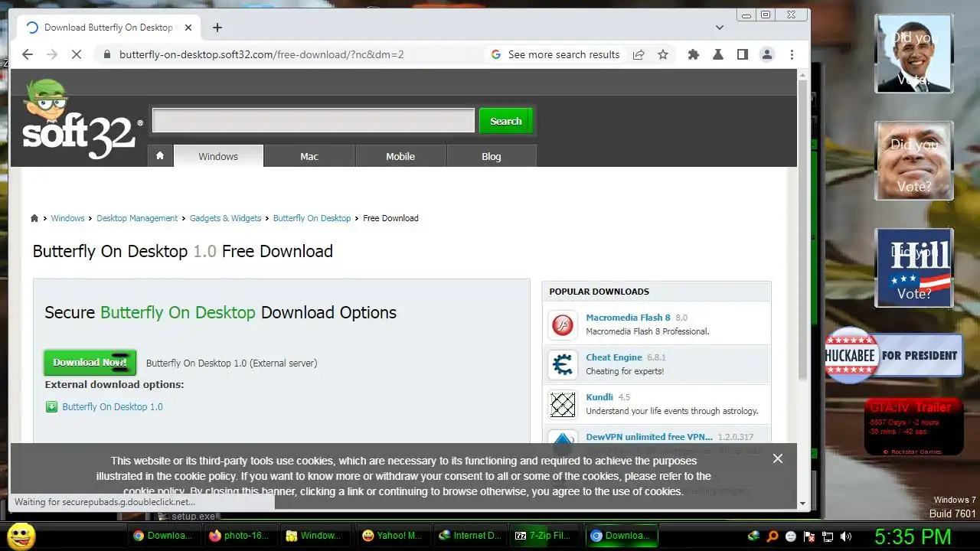Select the Windows navigation tab
The image size is (980, 551).
click(218, 156)
